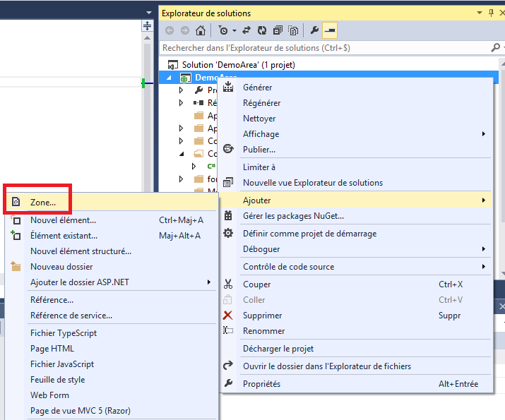Choose Fichier TypeScript in submenu
Screen dimensions: 505x420
click(112, 332)
